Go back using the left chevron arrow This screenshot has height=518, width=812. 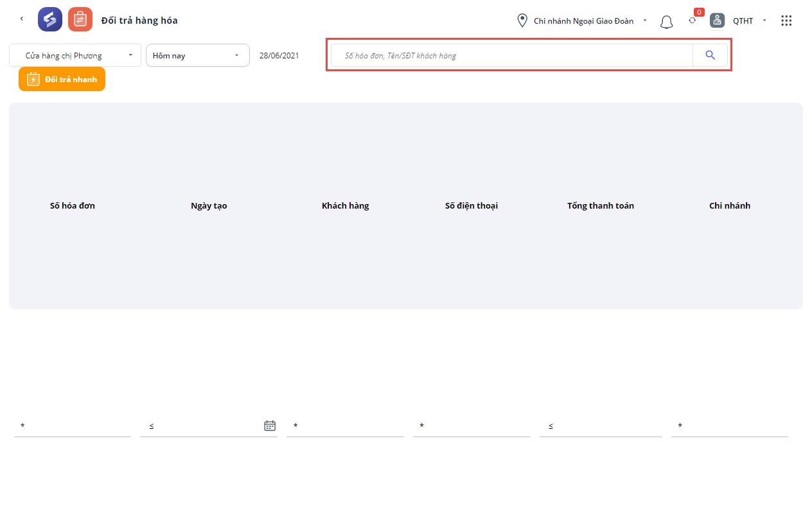(x=21, y=19)
